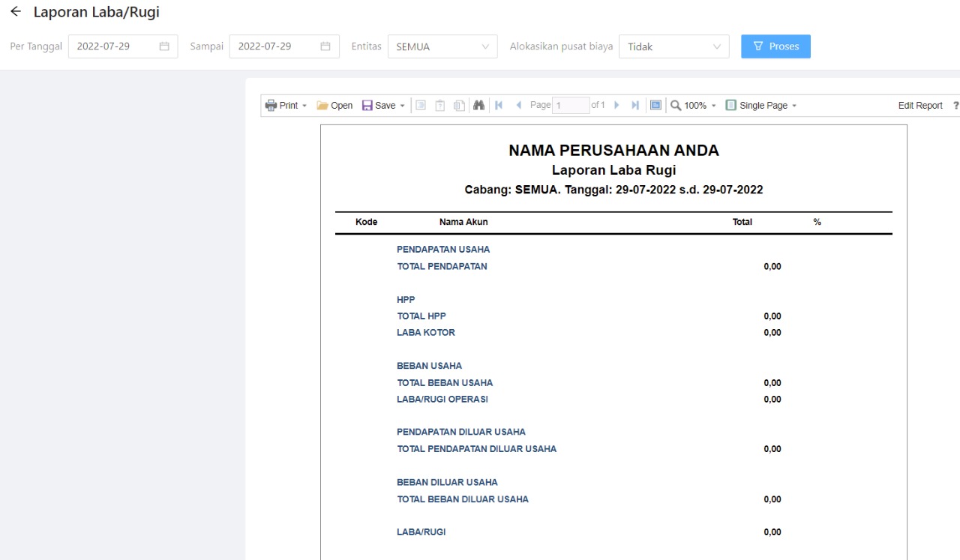Click the LABA KOTOR row label
This screenshot has height=560, width=960.
[426, 332]
